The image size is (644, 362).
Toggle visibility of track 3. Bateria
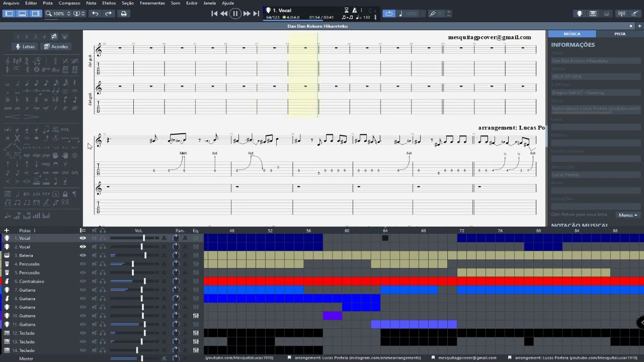pos(83,255)
